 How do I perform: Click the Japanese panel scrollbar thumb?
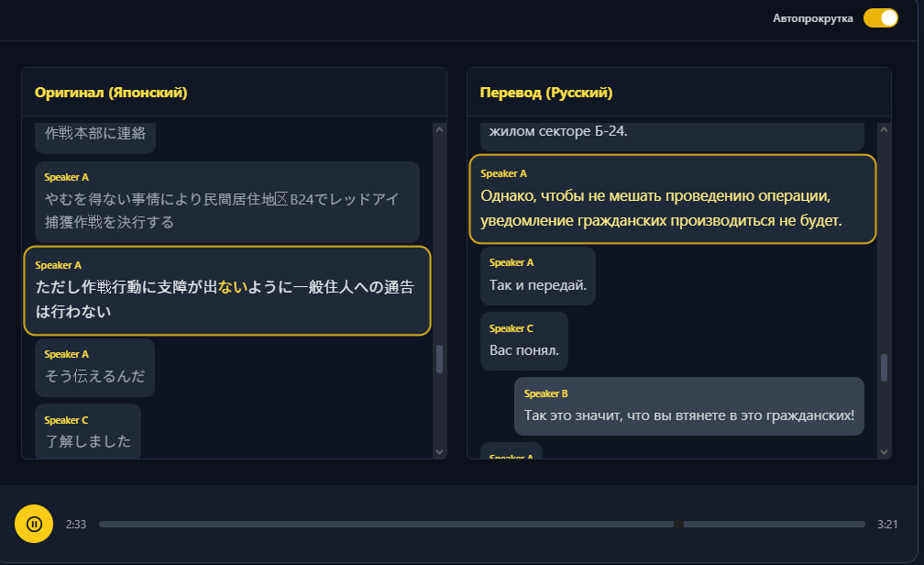pos(439,359)
